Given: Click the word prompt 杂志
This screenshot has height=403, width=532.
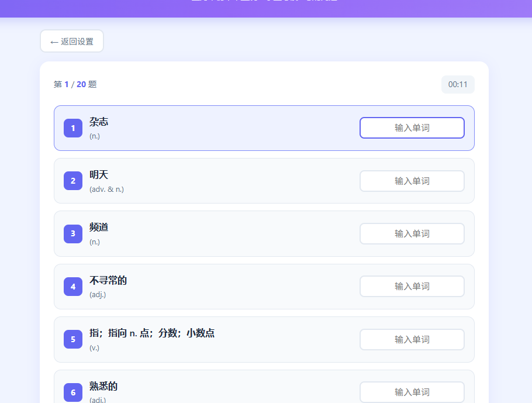Looking at the screenshot, I should pyautogui.click(x=99, y=122).
